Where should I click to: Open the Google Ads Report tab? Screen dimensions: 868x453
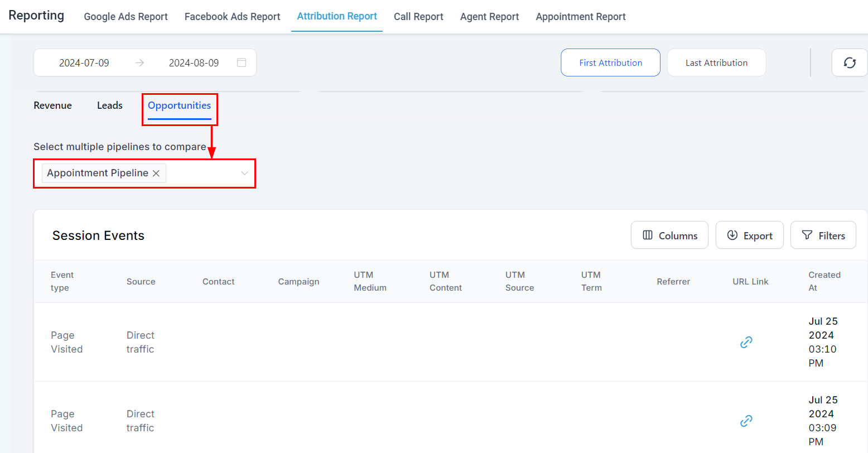(x=126, y=17)
